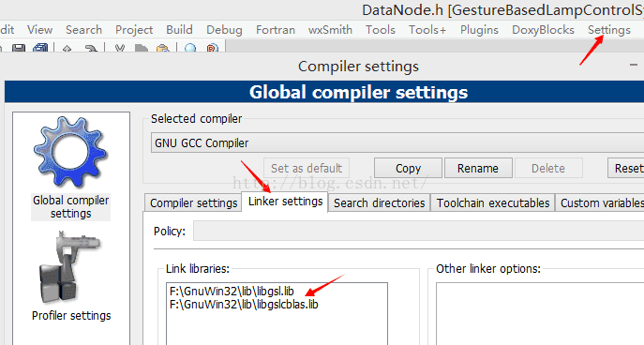
Task: Switch to the Linker settings tab
Action: pyautogui.click(x=286, y=202)
